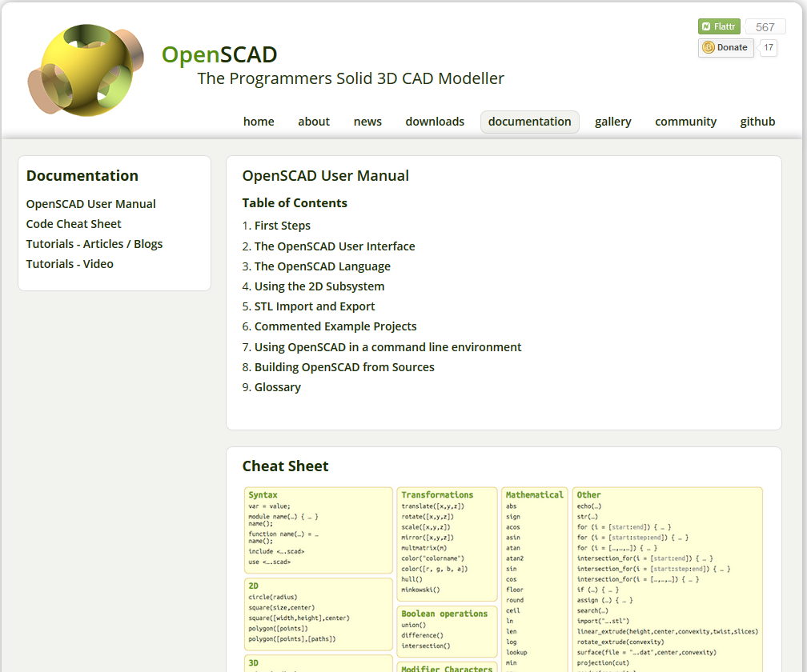
Task: Click the Flattr counter showing 567
Action: click(x=765, y=26)
